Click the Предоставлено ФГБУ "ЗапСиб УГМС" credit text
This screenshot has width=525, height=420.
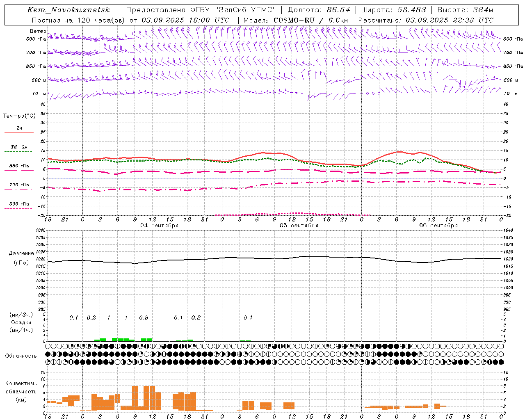[201, 10]
